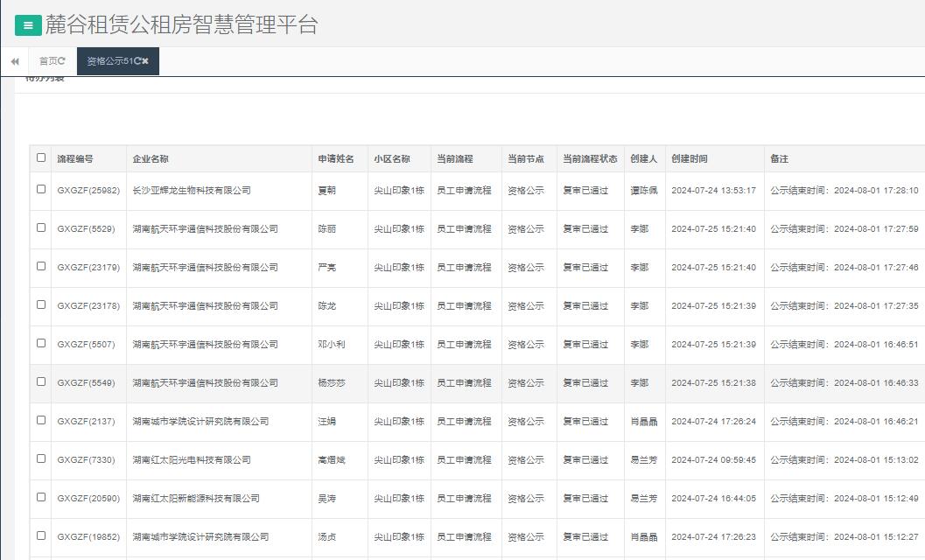925x560 pixels.
Task: Click the 企业名称 column header
Action: [151, 159]
